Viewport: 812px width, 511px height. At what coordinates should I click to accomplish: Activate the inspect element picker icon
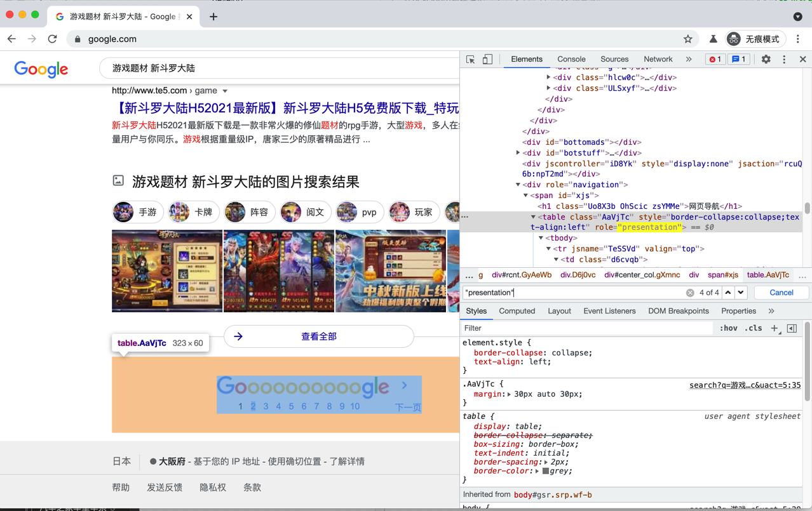(x=470, y=59)
